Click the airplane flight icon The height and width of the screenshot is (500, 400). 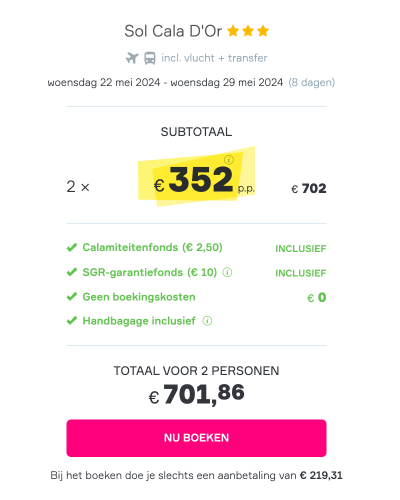[x=132, y=58]
